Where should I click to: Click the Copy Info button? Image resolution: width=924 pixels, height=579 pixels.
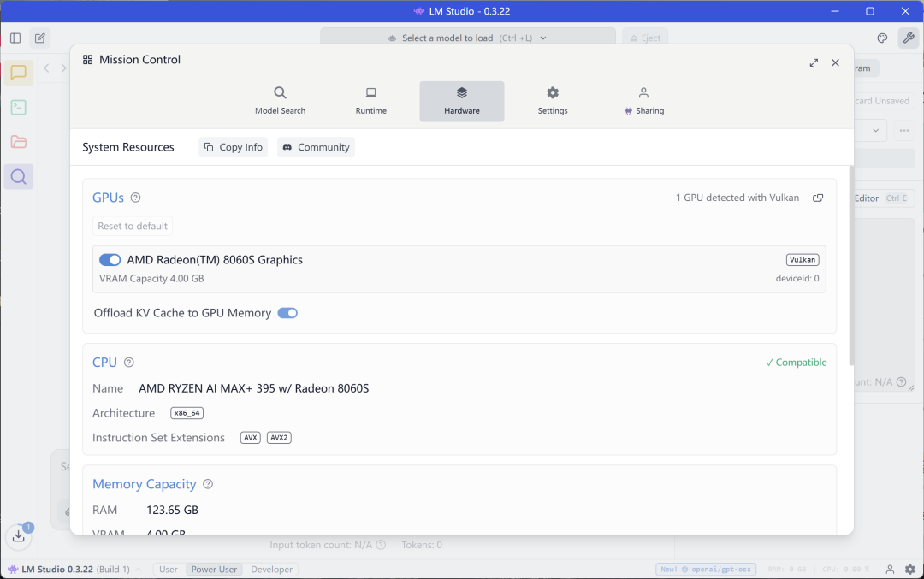[234, 147]
